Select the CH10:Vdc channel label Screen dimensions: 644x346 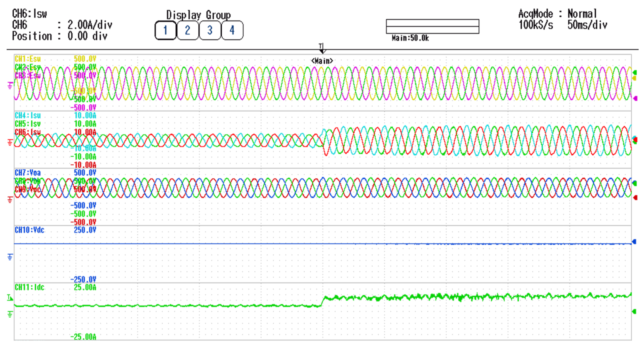(x=30, y=230)
